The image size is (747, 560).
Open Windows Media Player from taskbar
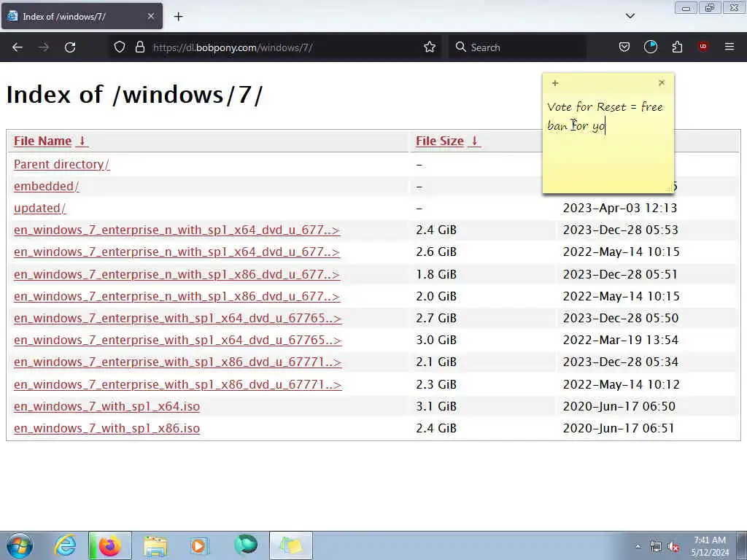199,545
